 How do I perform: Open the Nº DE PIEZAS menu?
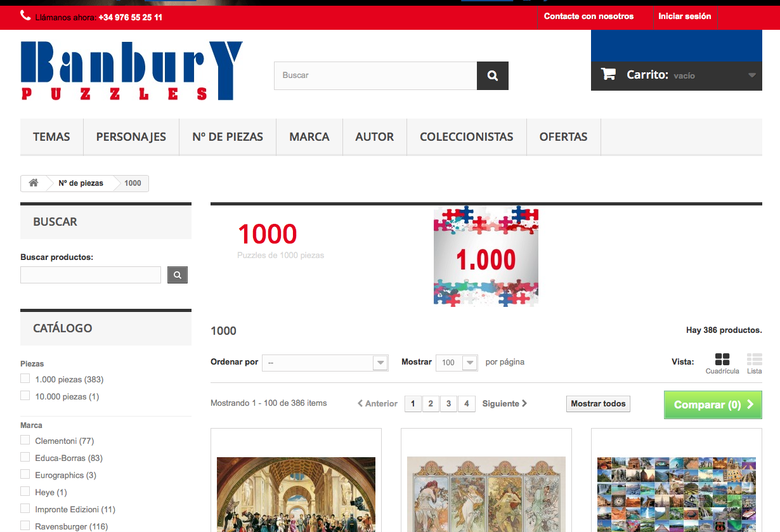tap(228, 136)
